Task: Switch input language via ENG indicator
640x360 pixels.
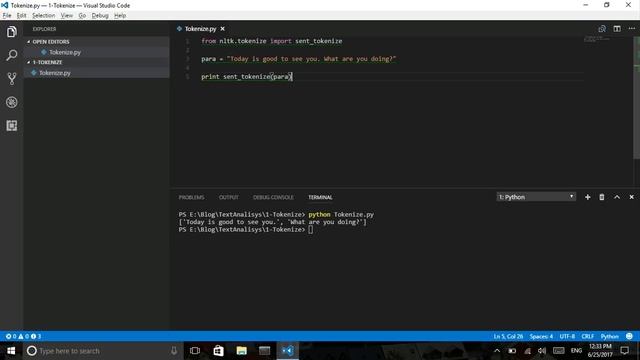Action: tap(576, 351)
